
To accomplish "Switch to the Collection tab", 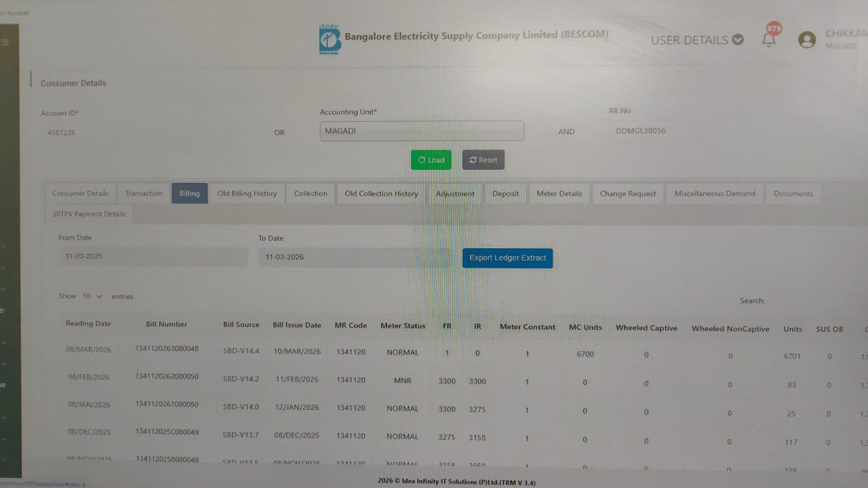I will coord(311,193).
